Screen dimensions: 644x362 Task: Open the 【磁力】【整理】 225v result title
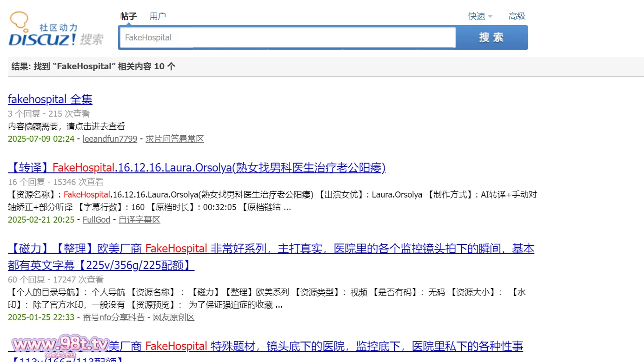point(271,249)
